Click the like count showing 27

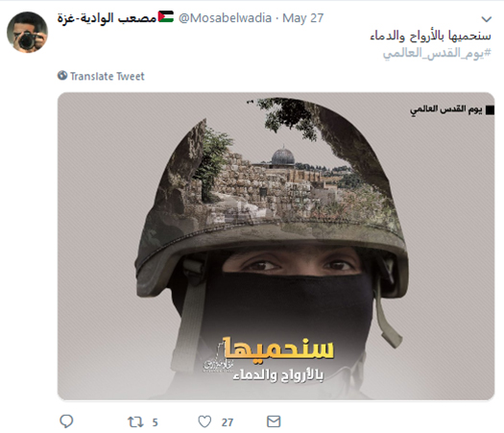228,422
